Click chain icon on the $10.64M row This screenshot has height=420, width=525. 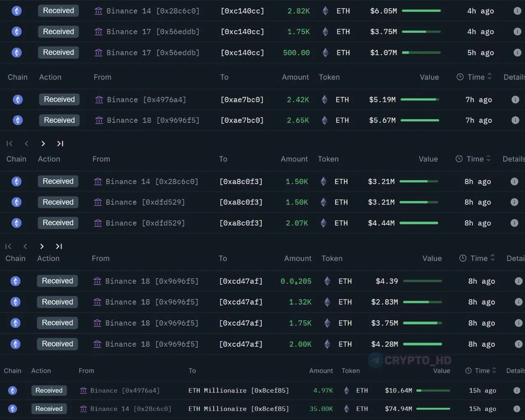[13, 390]
